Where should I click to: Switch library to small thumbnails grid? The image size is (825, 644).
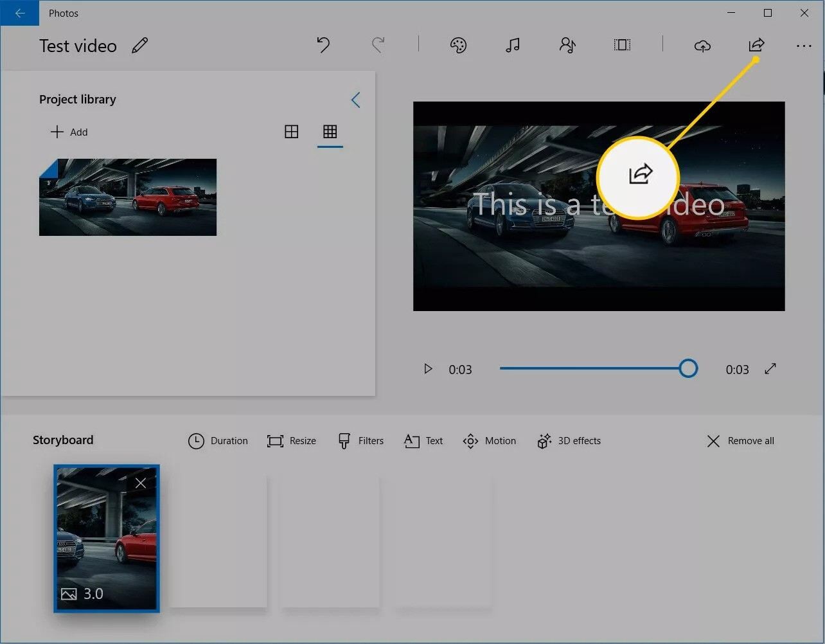point(330,132)
